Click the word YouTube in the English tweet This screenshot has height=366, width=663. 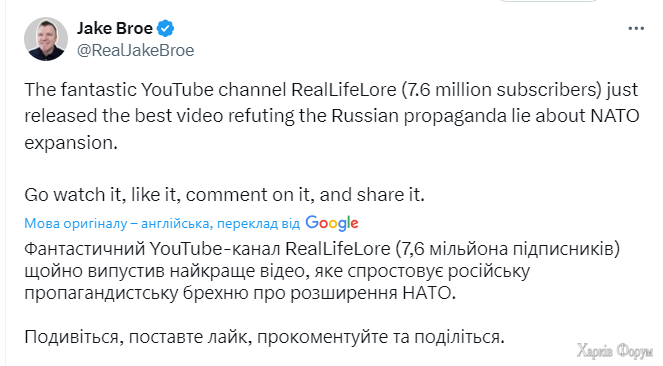(x=177, y=90)
